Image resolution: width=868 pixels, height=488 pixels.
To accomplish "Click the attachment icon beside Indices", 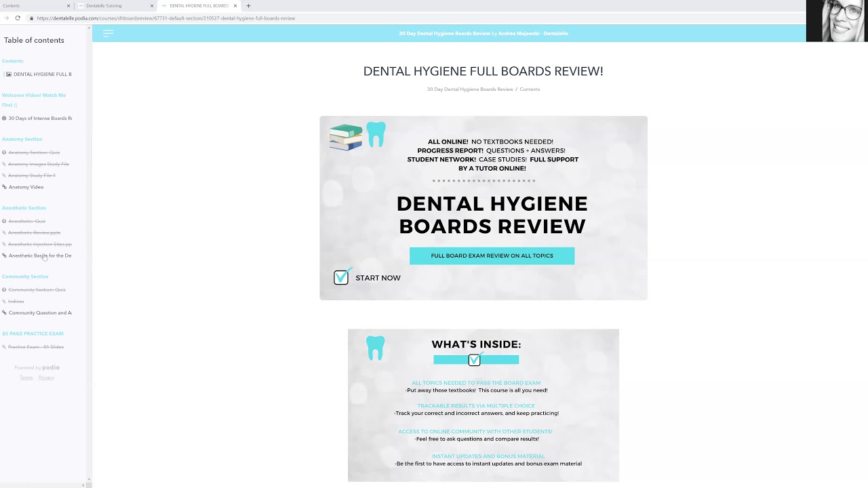I will click(x=4, y=301).
